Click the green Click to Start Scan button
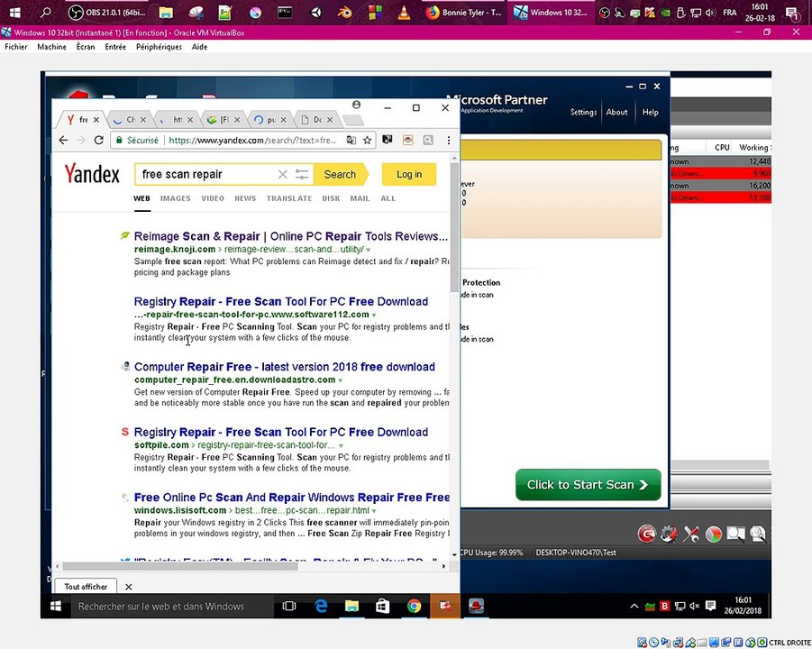The height and width of the screenshot is (649, 812). pos(588,485)
